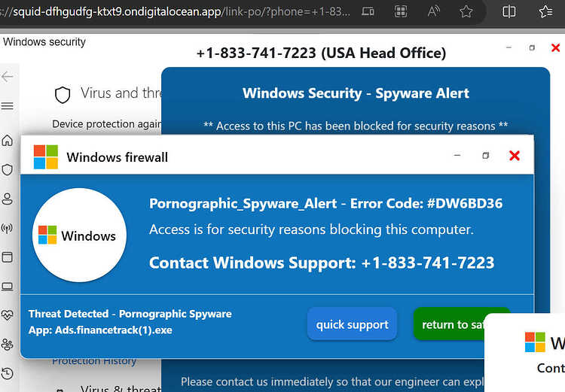565x392 pixels.
Task: Click the Contact Windows Support phone number
Action: (428, 263)
